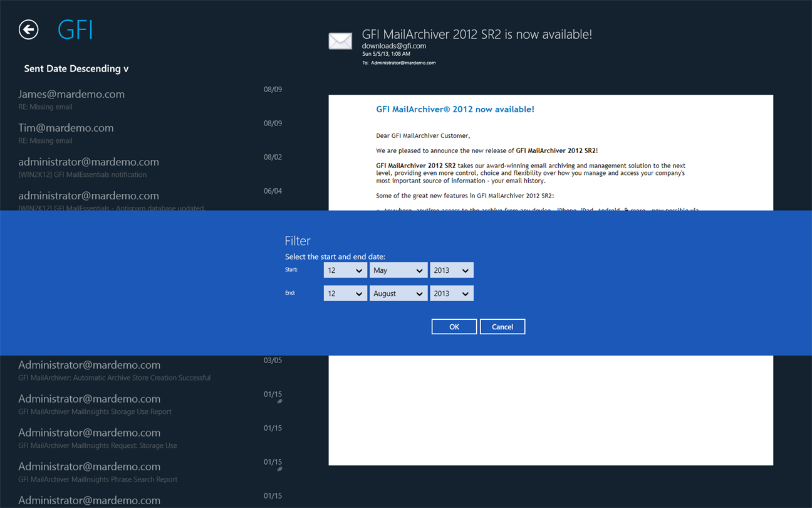The height and width of the screenshot is (508, 812).
Task: Open the MailInsights Storage Use Report email
Action: pyautogui.click(x=150, y=404)
